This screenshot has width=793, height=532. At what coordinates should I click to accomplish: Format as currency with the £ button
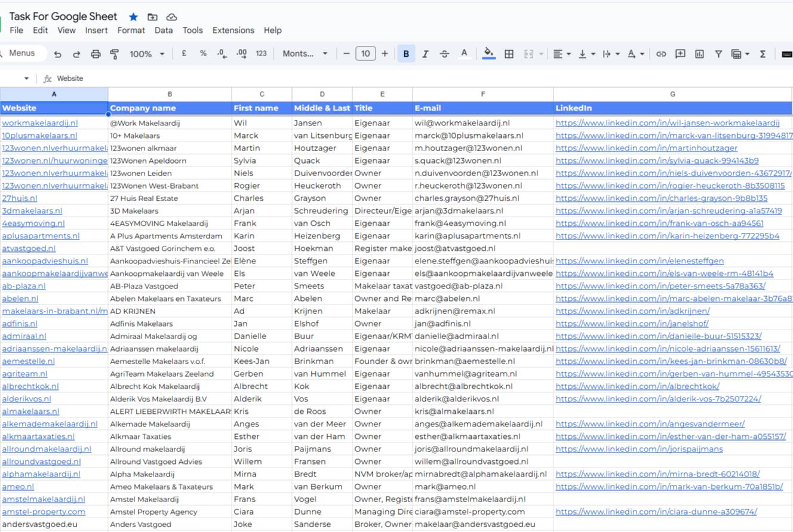tap(184, 53)
